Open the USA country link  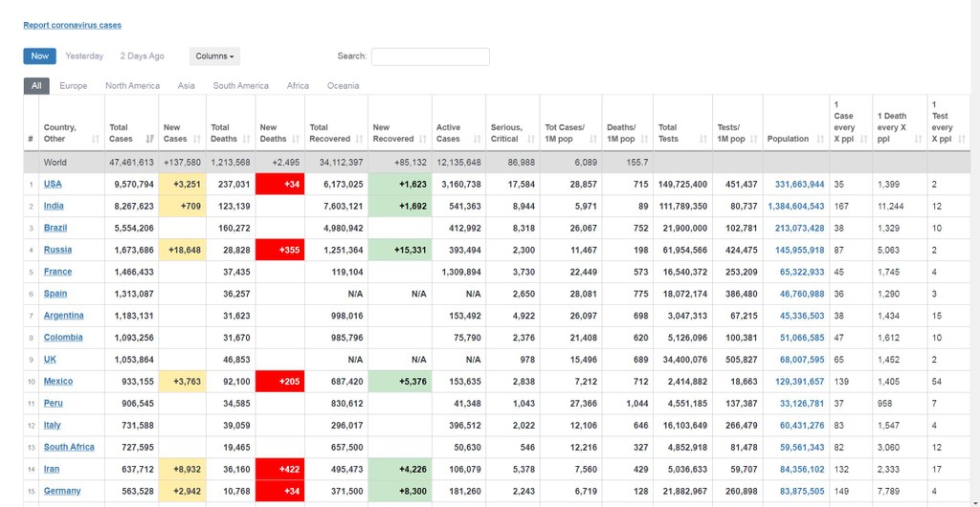tap(53, 185)
